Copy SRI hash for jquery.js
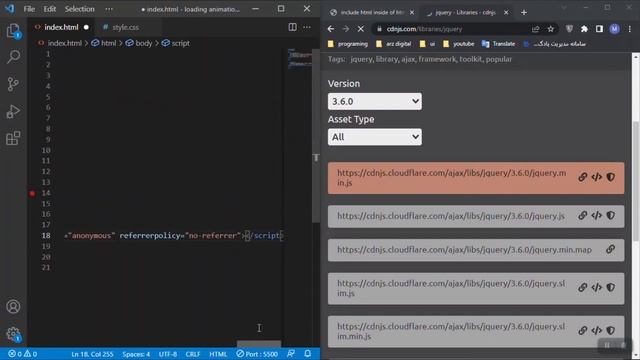This screenshot has height=360, width=640. point(611,216)
